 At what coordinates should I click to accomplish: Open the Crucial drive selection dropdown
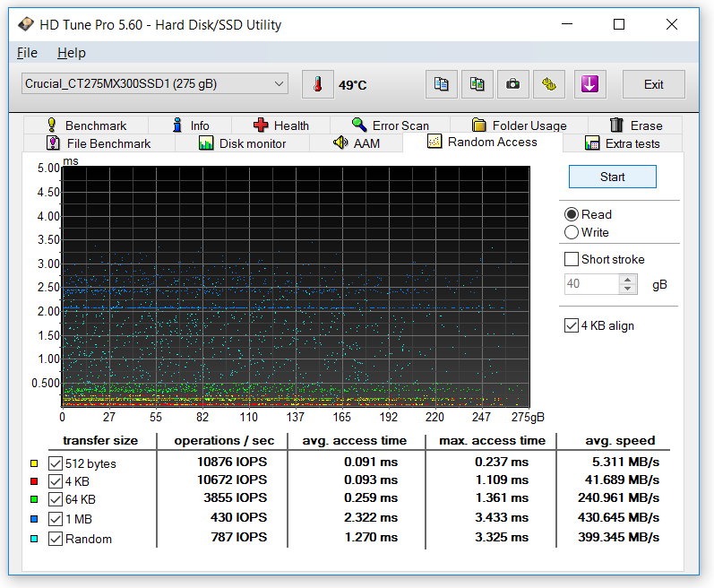pos(155,83)
